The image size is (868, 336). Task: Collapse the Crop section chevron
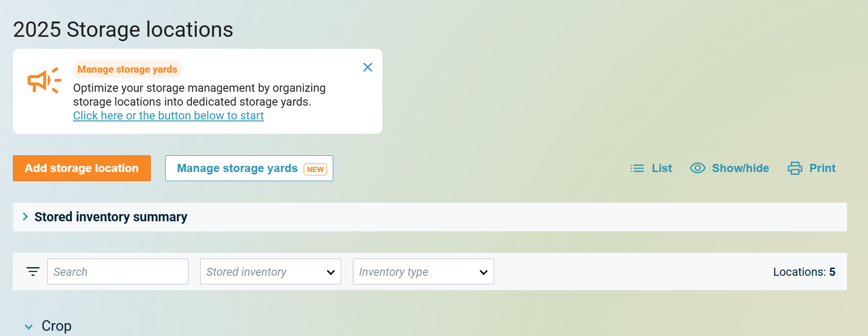pyautogui.click(x=29, y=326)
